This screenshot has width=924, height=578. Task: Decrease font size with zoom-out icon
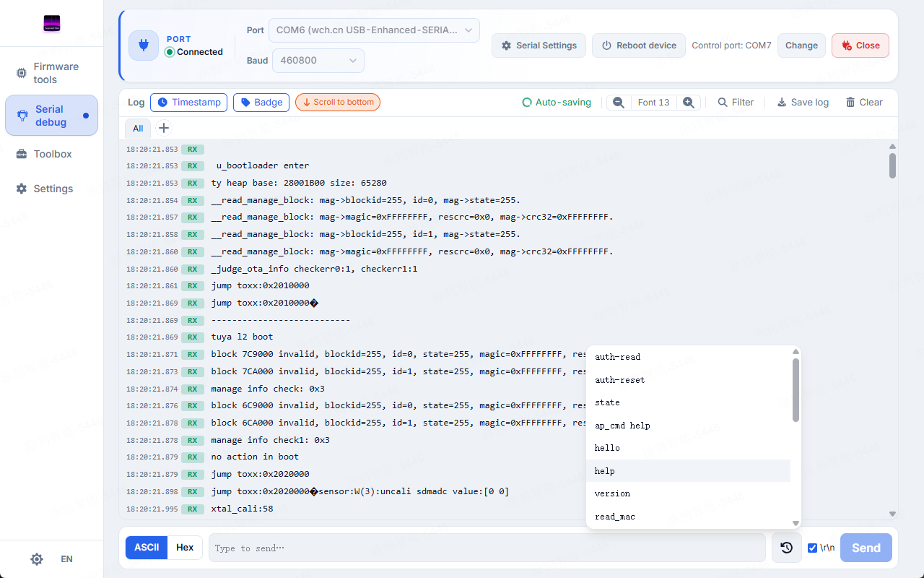(619, 103)
